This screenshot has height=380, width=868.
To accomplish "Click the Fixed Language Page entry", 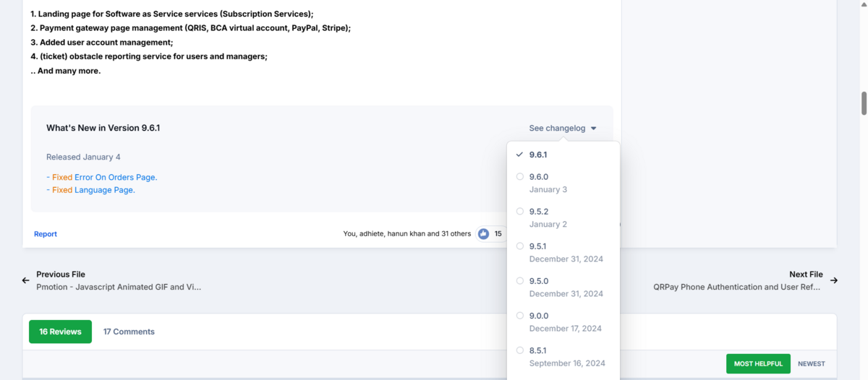I will [x=90, y=190].
